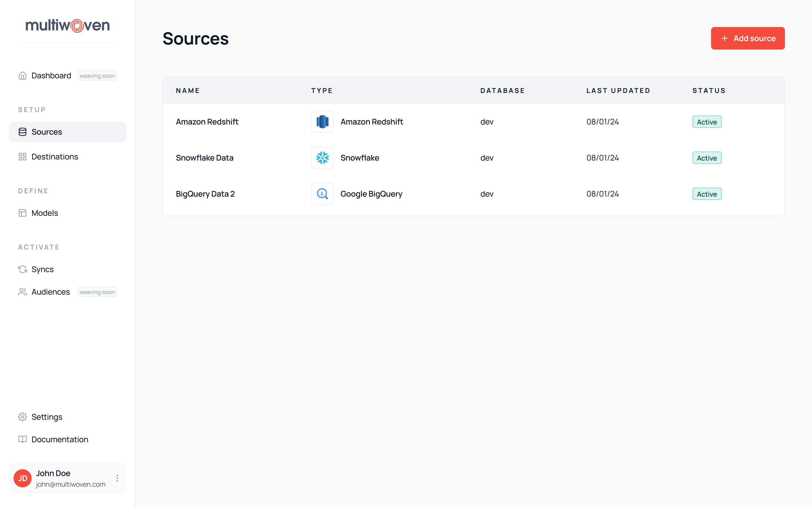Click the Name column header

[187, 90]
